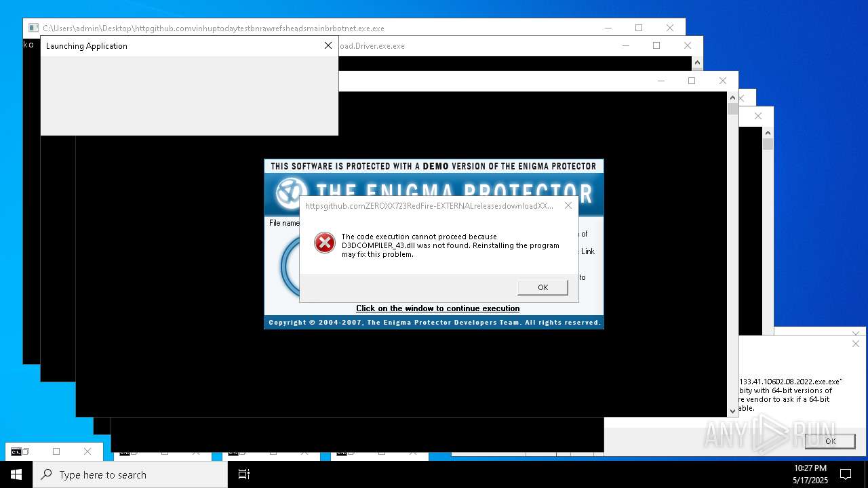Click scroll-down arrow of the large console window
Screen dimensions: 868x488
(x=732, y=411)
